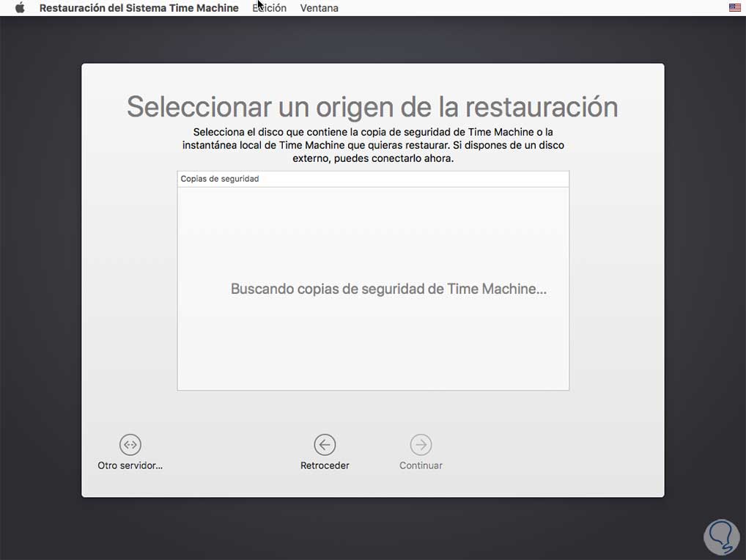Viewport: 746px width, 560px height.
Task: Click the Continuar forward arrow icon
Action: [x=421, y=445]
